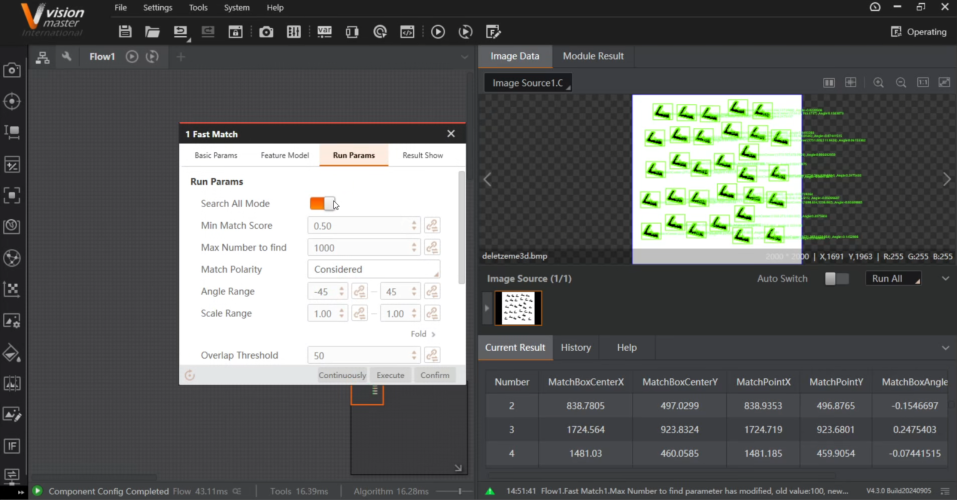Click the Save solution icon in toolbar
Screen dimensions: 957x500
pyautogui.click(x=124, y=32)
